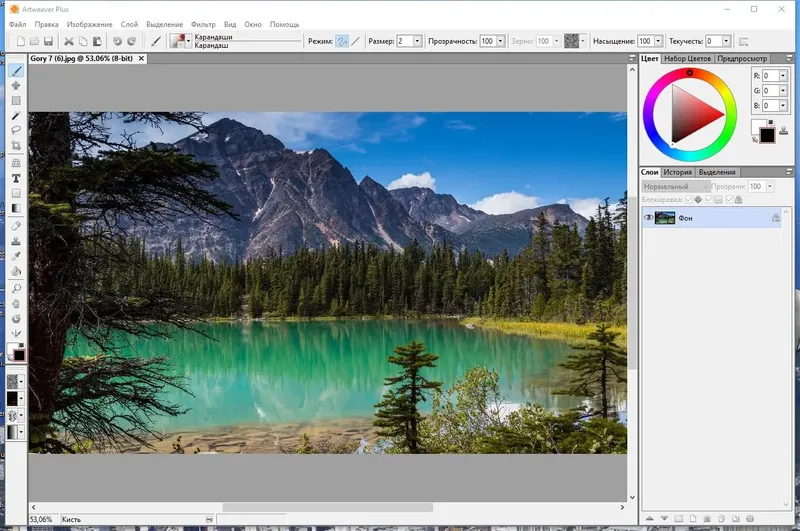Click the foreground black color swatch in Color panel
Image resolution: width=800 pixels, height=531 pixels.
click(767, 135)
